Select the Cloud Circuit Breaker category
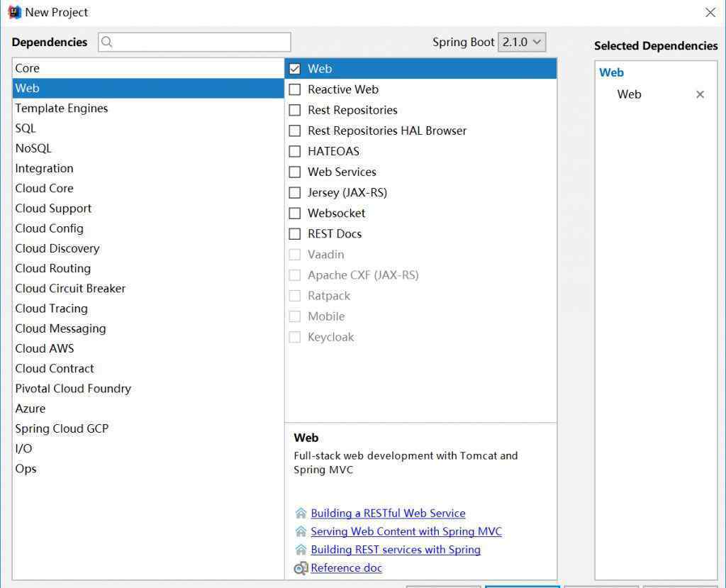This screenshot has height=588, width=726. (x=148, y=288)
